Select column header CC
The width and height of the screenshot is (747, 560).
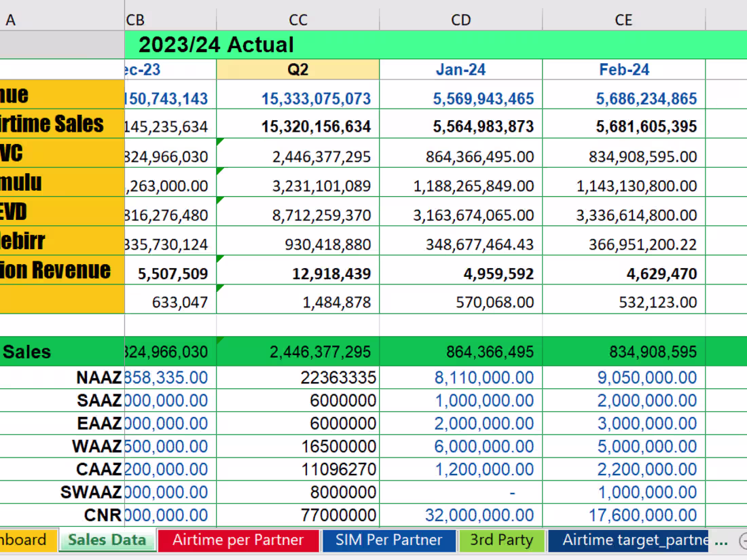[297, 20]
